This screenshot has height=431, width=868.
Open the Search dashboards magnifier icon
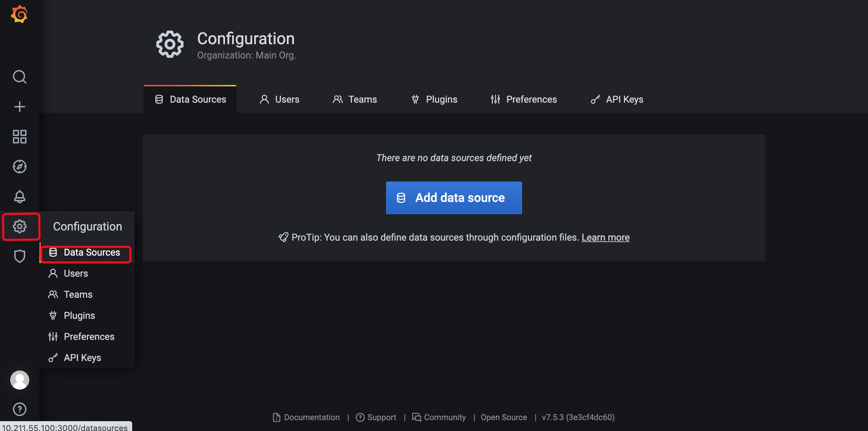[x=19, y=77]
